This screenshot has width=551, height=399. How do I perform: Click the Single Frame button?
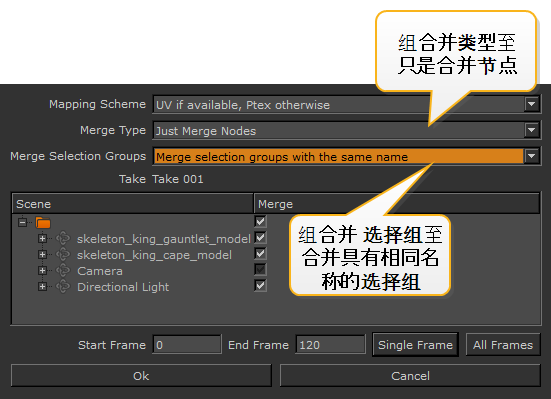pyautogui.click(x=415, y=345)
